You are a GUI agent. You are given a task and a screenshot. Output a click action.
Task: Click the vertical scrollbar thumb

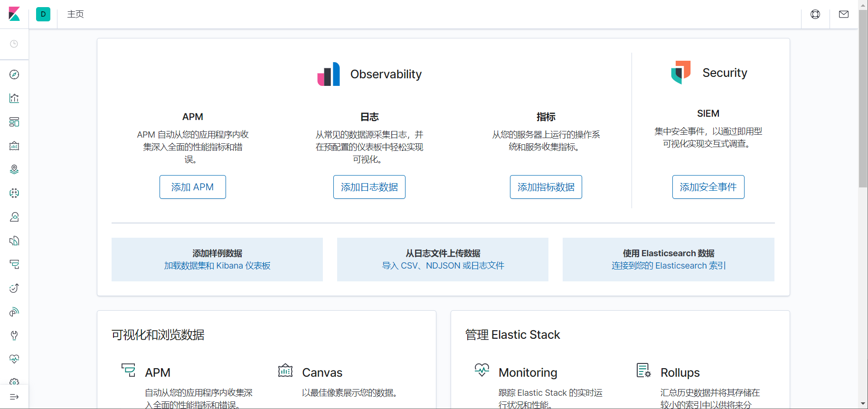[x=863, y=98]
